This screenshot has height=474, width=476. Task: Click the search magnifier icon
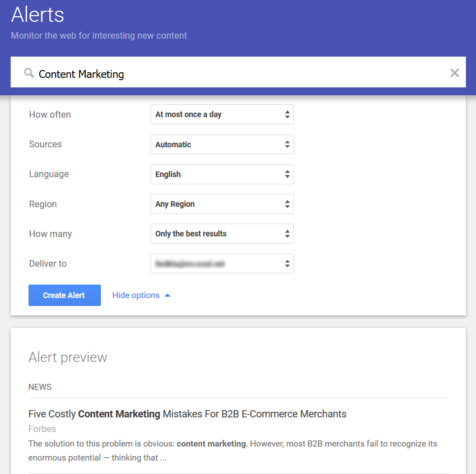point(29,73)
